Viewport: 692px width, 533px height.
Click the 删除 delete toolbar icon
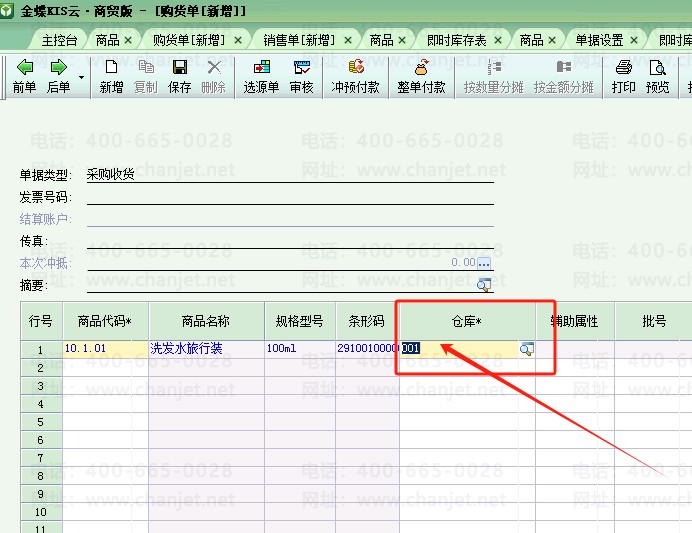(214, 76)
